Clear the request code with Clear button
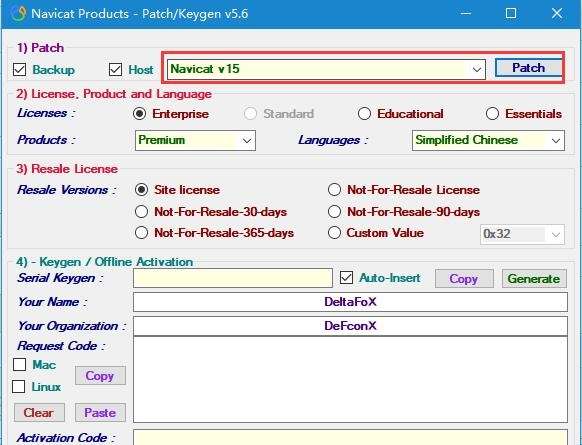The image size is (582, 445). click(x=39, y=413)
